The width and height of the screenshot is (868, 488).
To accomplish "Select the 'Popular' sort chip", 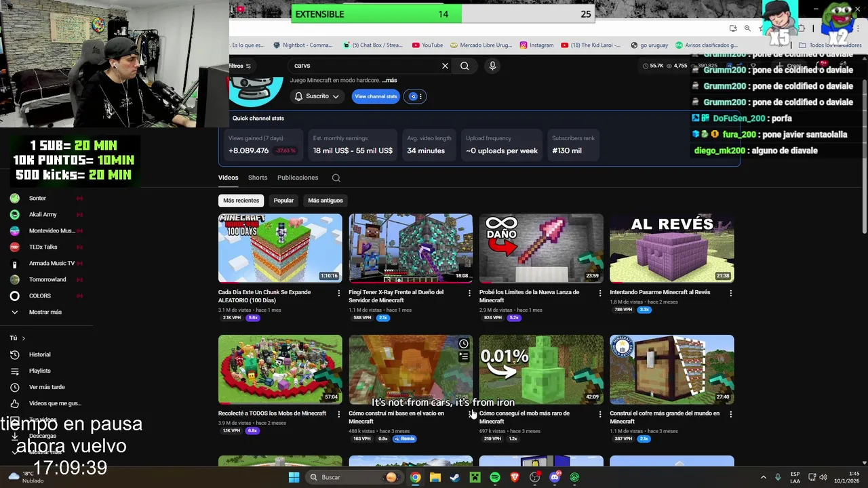I will coord(283,201).
